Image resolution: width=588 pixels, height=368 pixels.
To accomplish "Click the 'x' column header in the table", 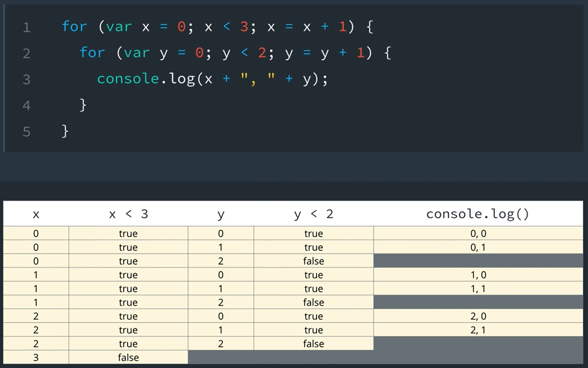I will pos(36,214).
